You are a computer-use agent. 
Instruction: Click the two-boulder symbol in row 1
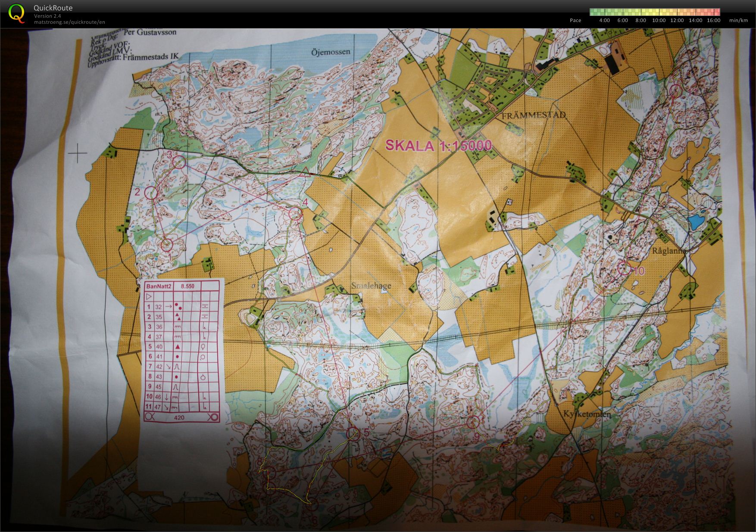178,306
